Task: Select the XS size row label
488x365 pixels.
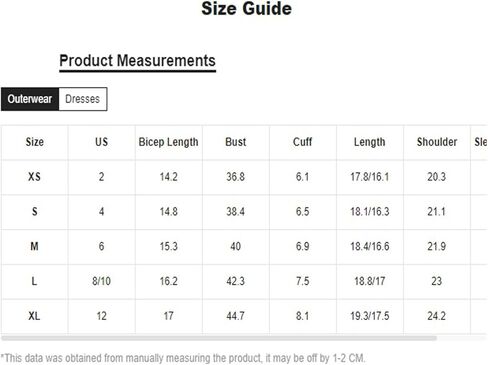Action: pyautogui.click(x=34, y=177)
